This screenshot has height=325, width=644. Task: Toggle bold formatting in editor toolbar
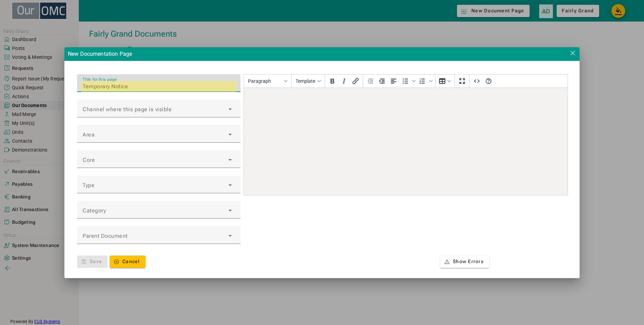click(x=332, y=81)
